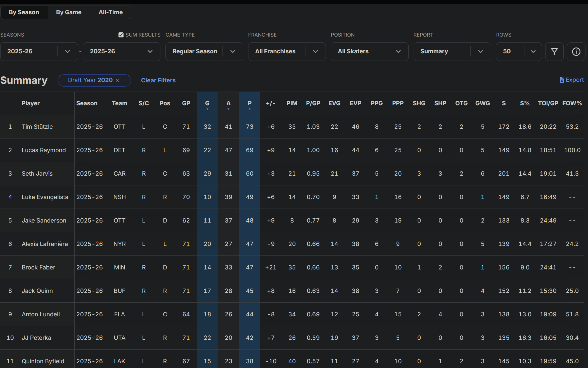Sort by the A assists column
The width and height of the screenshot is (588, 368).
pyautogui.click(x=228, y=103)
